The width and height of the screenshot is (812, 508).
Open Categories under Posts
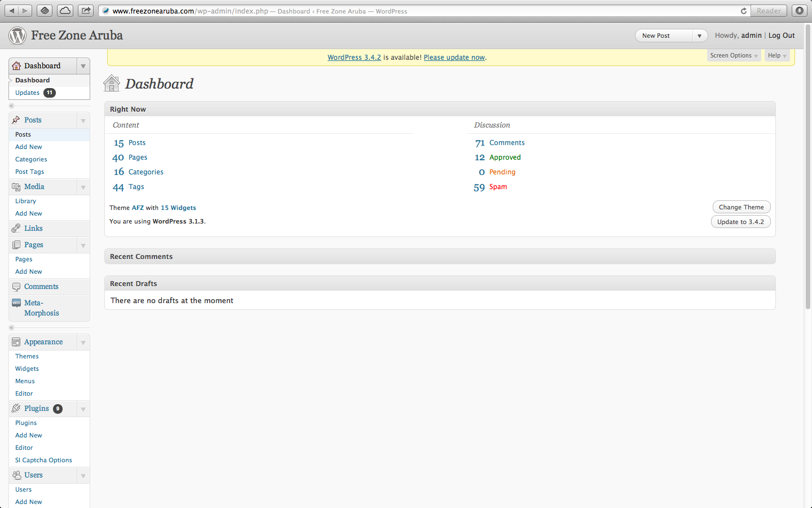tap(31, 159)
